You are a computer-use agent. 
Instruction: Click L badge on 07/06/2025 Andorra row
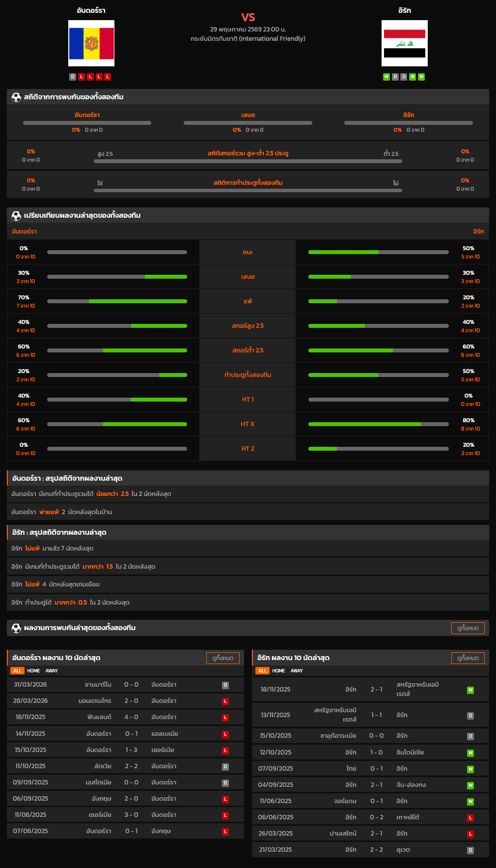(225, 832)
